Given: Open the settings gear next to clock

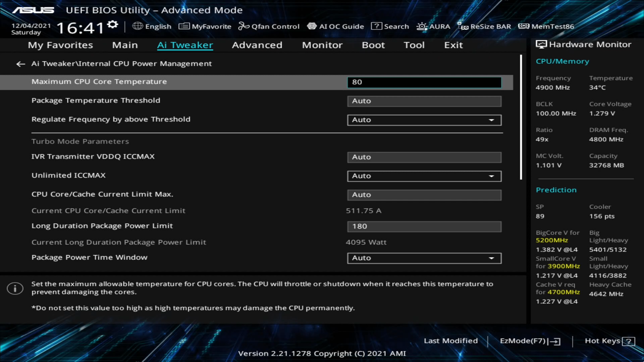Looking at the screenshot, I should pyautogui.click(x=113, y=24).
